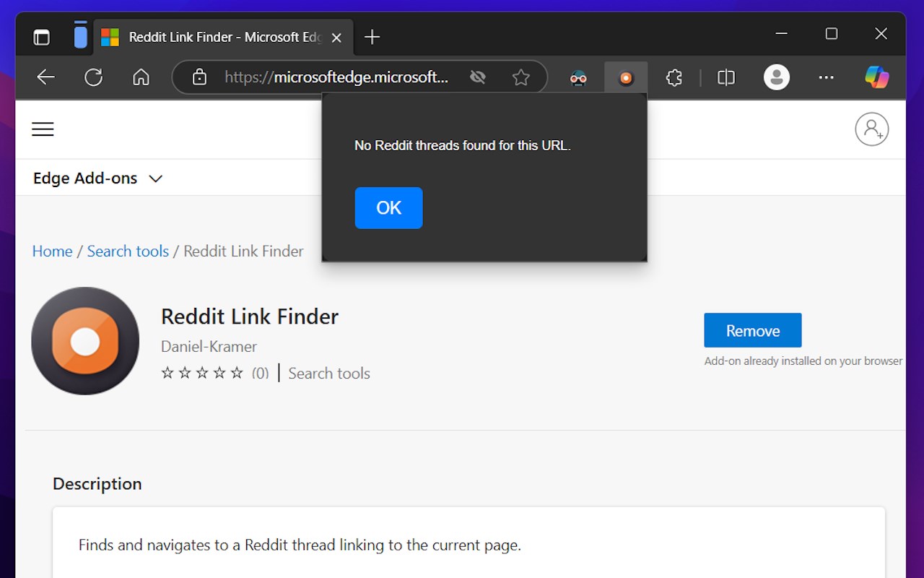Image resolution: width=924 pixels, height=578 pixels.
Task: Go back to the previous page
Action: [46, 77]
